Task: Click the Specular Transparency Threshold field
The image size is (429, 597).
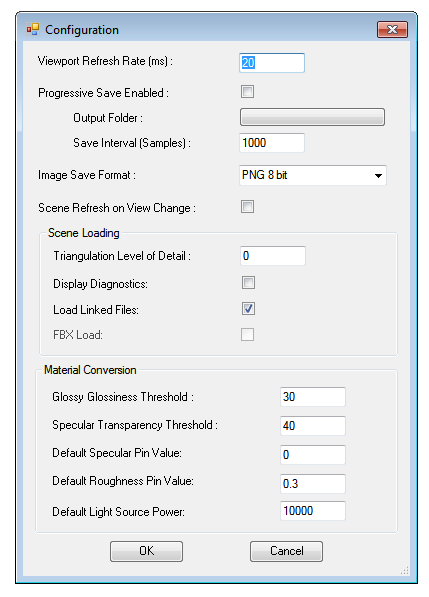Action: [x=313, y=426]
